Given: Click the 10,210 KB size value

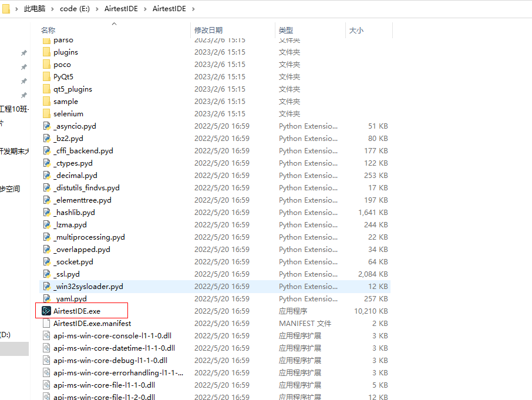Looking at the screenshot, I should [371, 311].
